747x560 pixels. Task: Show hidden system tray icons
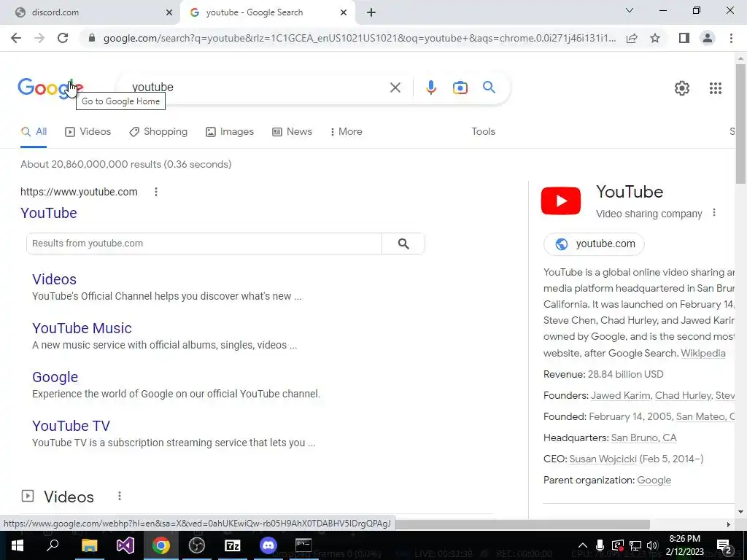(583, 545)
